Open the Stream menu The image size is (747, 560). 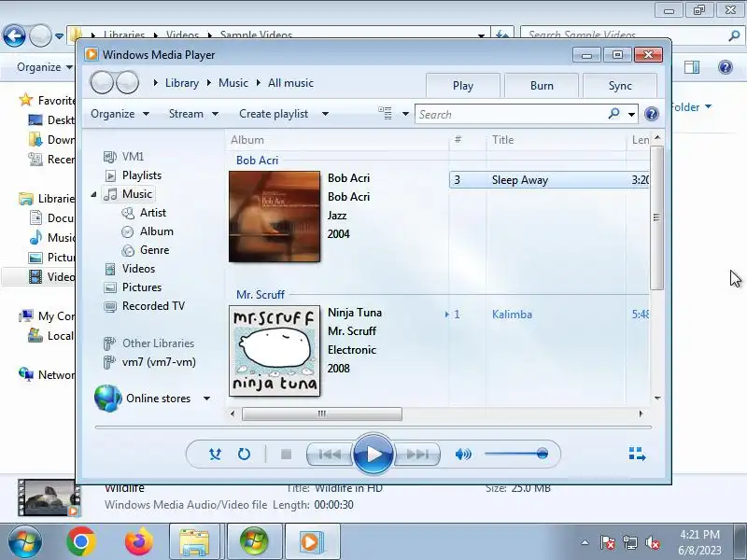pyautogui.click(x=193, y=114)
